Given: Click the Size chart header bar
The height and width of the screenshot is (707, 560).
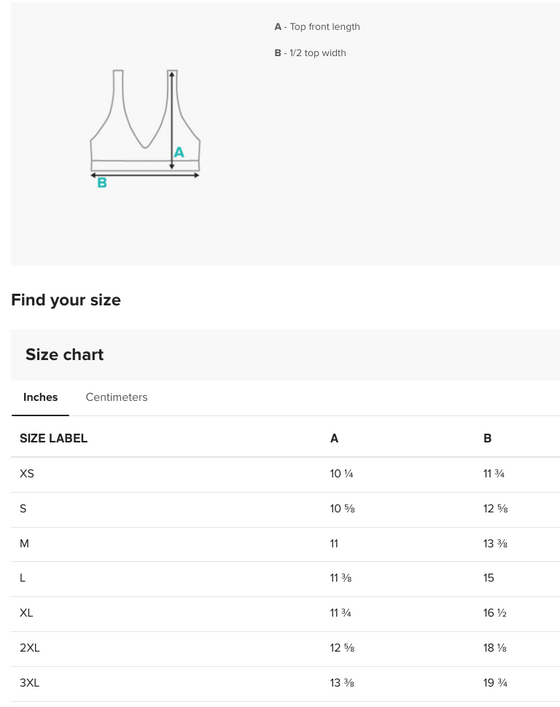Looking at the screenshot, I should [285, 355].
